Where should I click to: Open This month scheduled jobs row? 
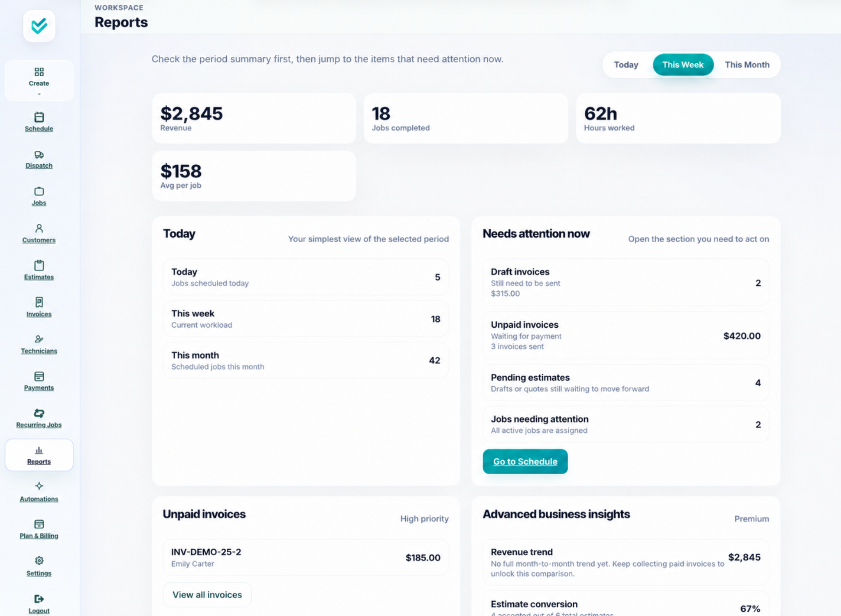[x=306, y=360]
